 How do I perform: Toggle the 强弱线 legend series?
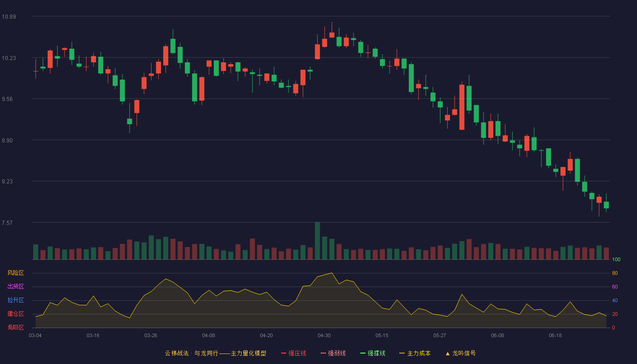[x=333, y=353]
